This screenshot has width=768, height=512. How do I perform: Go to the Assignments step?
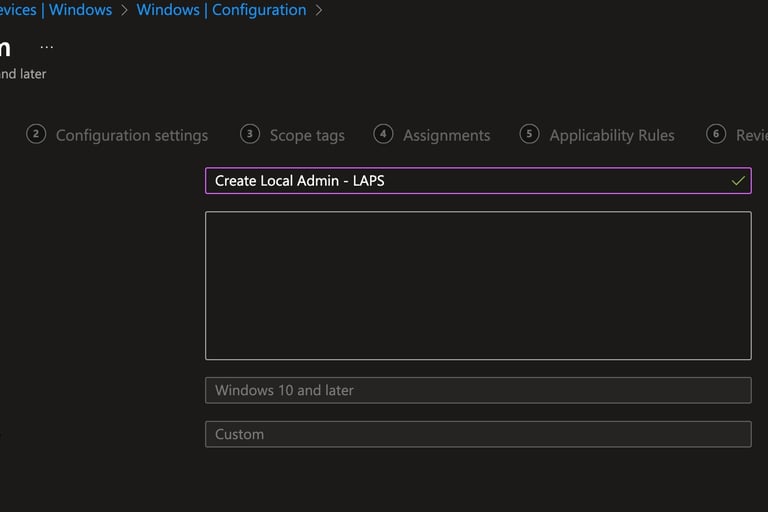click(446, 135)
